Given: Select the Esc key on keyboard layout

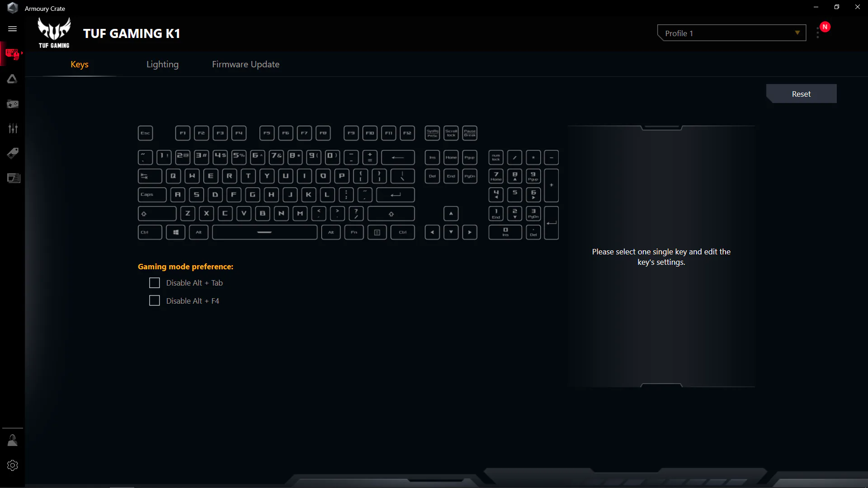Looking at the screenshot, I should (145, 133).
